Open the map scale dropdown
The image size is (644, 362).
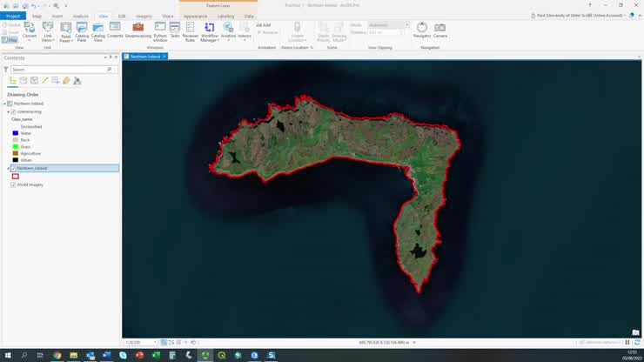(x=156, y=343)
